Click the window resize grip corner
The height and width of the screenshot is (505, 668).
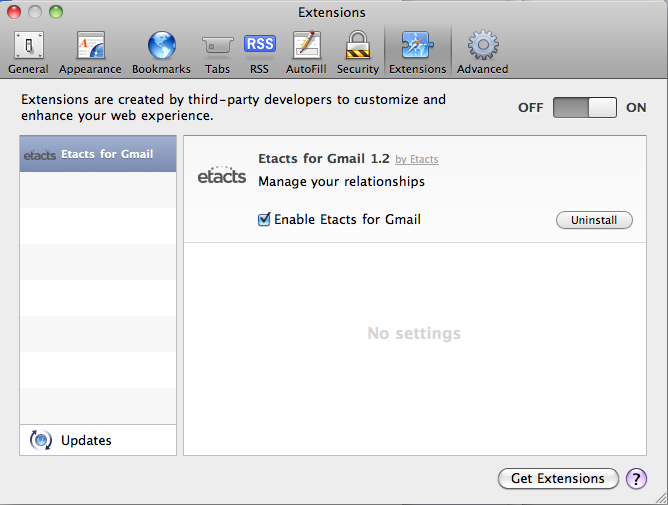tap(661, 498)
